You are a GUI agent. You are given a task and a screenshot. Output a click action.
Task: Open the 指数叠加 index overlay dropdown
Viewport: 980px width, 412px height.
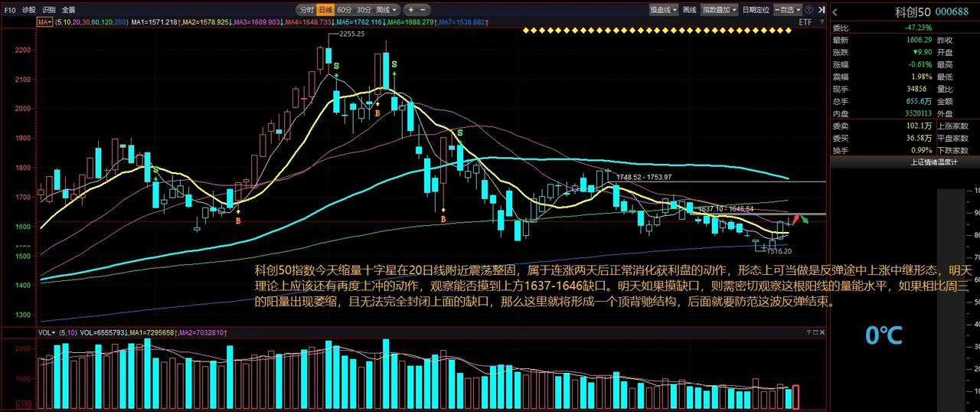click(x=719, y=10)
